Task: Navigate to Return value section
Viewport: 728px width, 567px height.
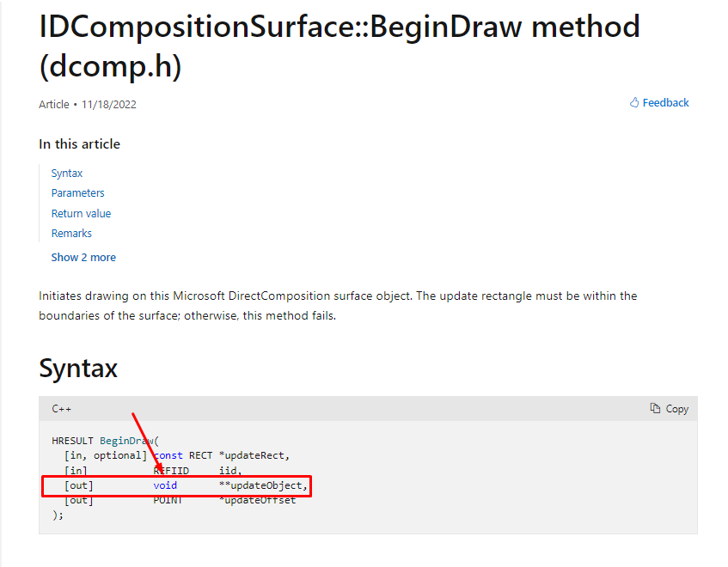Action: (x=81, y=213)
